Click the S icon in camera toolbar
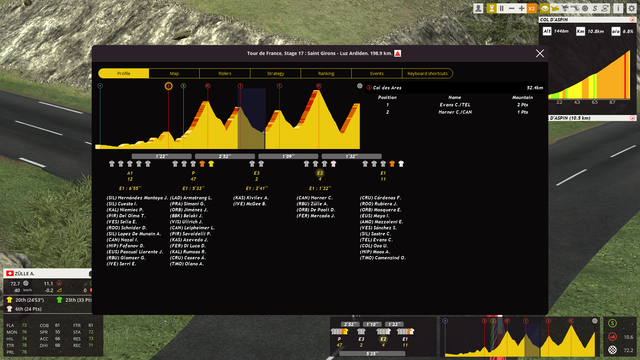 595,8
